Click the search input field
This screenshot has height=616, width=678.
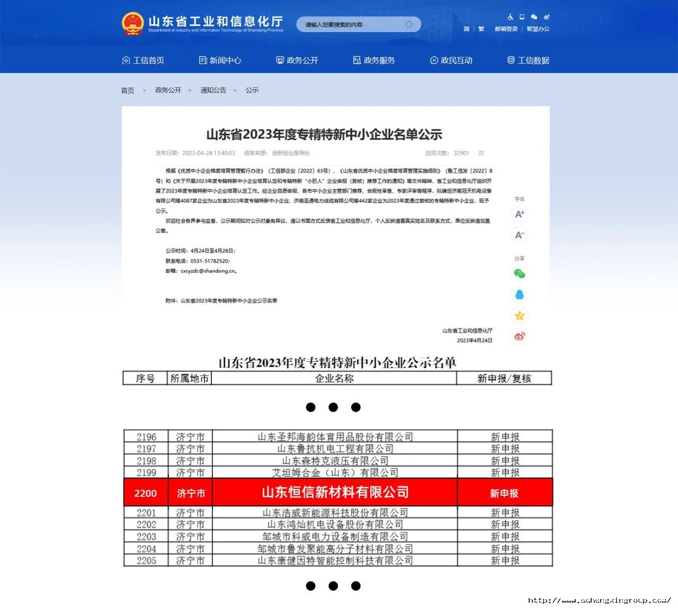click(x=350, y=24)
